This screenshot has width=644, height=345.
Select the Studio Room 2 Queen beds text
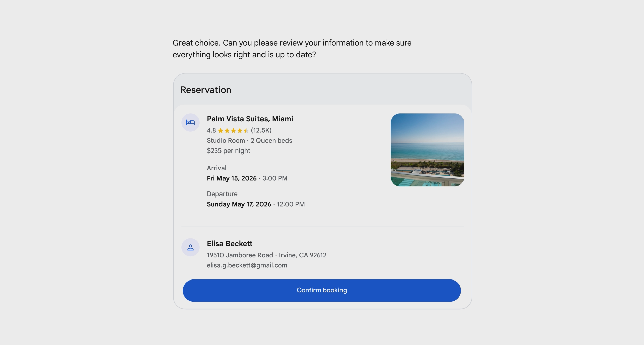(x=249, y=141)
